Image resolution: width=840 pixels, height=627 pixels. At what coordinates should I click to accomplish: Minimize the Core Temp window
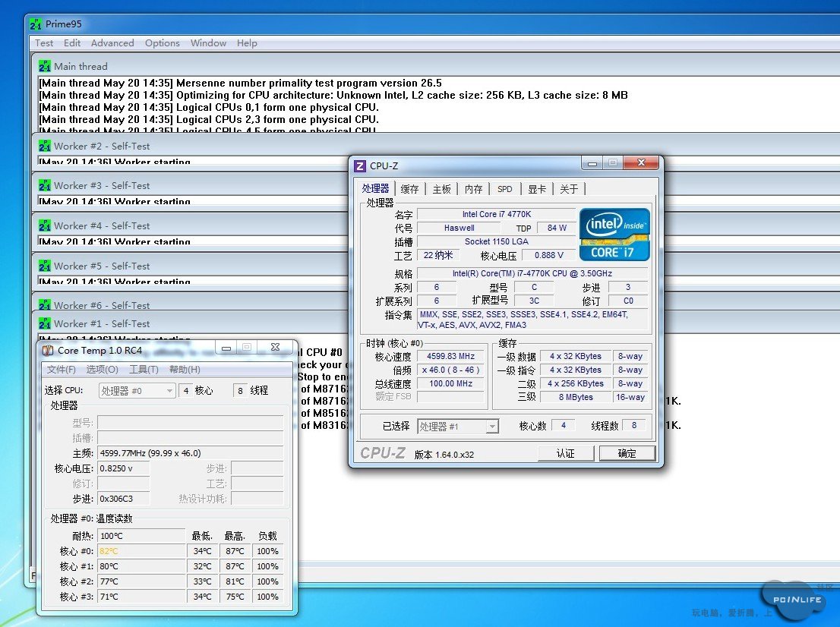(x=226, y=348)
